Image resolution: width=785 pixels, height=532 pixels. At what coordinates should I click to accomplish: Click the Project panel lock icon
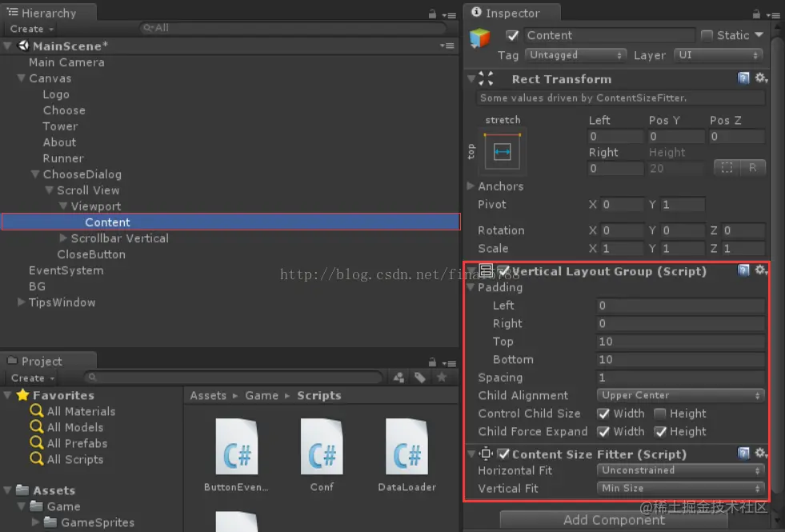(x=432, y=362)
